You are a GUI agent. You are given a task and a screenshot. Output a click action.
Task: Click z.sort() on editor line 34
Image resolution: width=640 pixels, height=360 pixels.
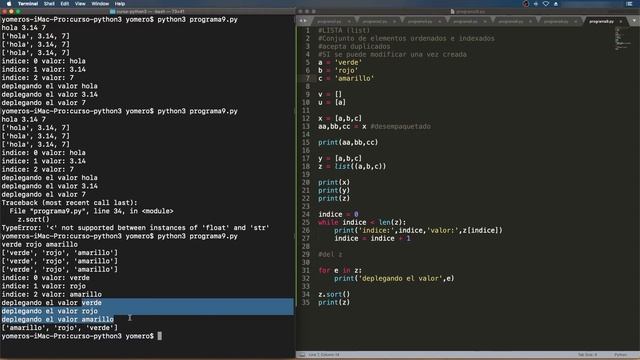pyautogui.click(x=334, y=294)
